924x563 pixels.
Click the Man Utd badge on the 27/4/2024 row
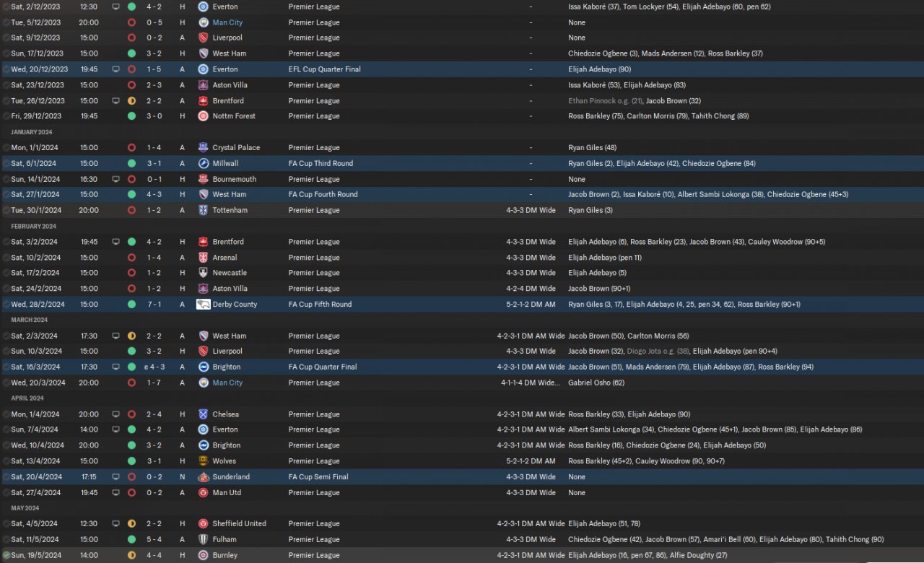point(204,493)
